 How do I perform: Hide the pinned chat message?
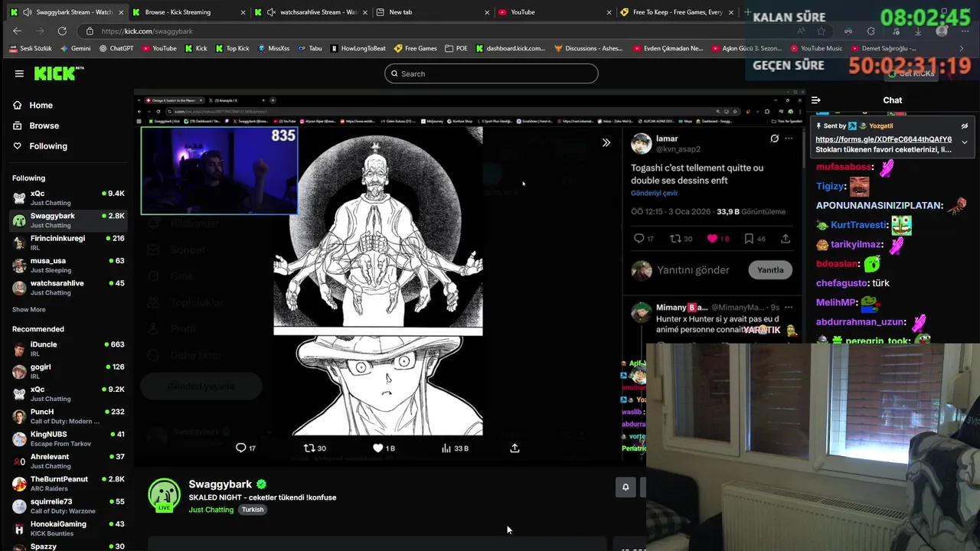click(965, 126)
